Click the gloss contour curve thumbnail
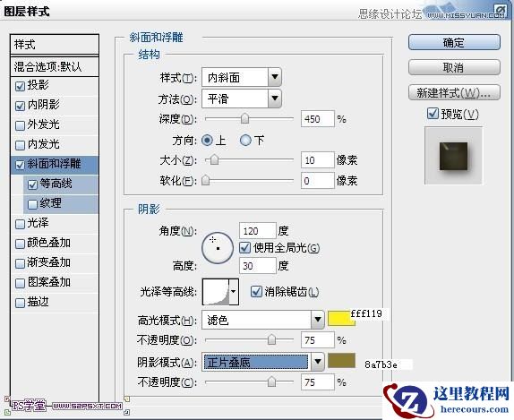514x420 pixels. [x=216, y=291]
